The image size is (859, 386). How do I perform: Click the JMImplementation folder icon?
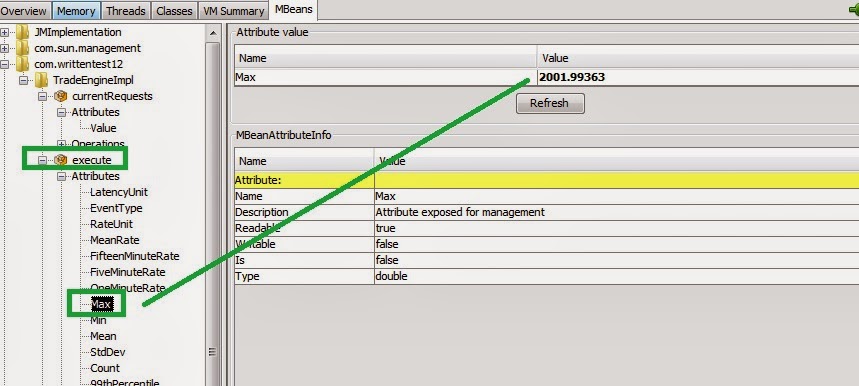click(22, 32)
